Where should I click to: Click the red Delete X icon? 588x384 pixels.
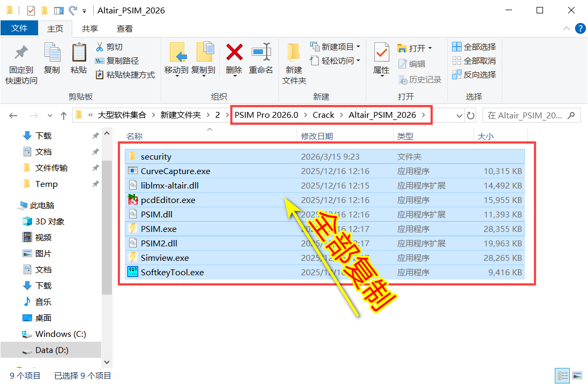tap(235, 52)
